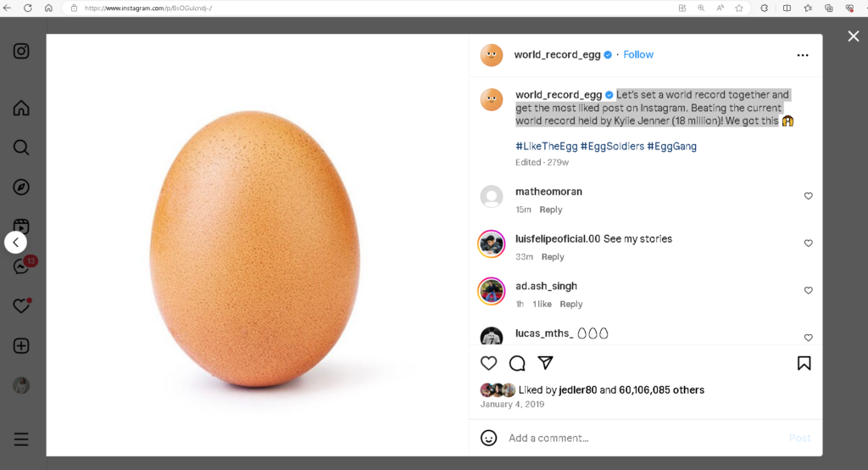Screen dimensions: 868x470
Task: Open the three-dot more options menu
Action: (x=803, y=55)
